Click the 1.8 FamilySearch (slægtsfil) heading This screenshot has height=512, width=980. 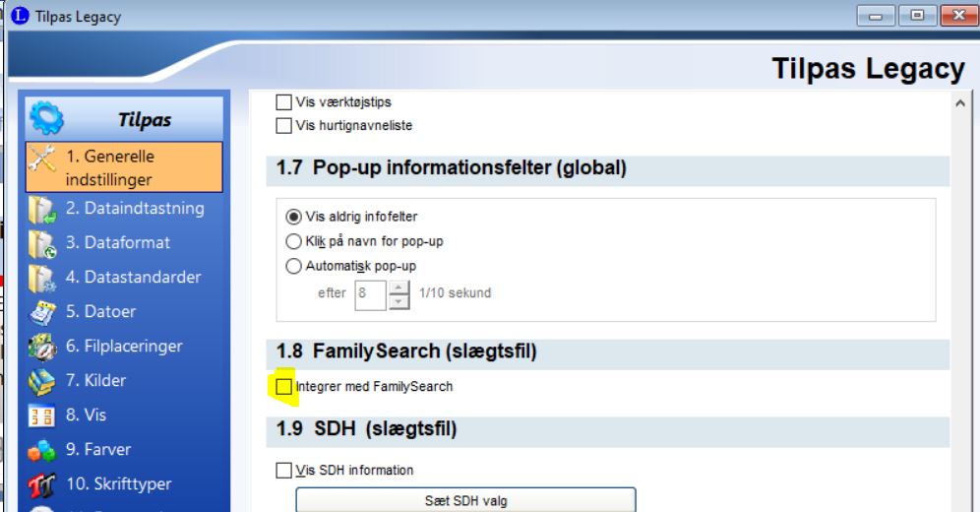pos(406,352)
